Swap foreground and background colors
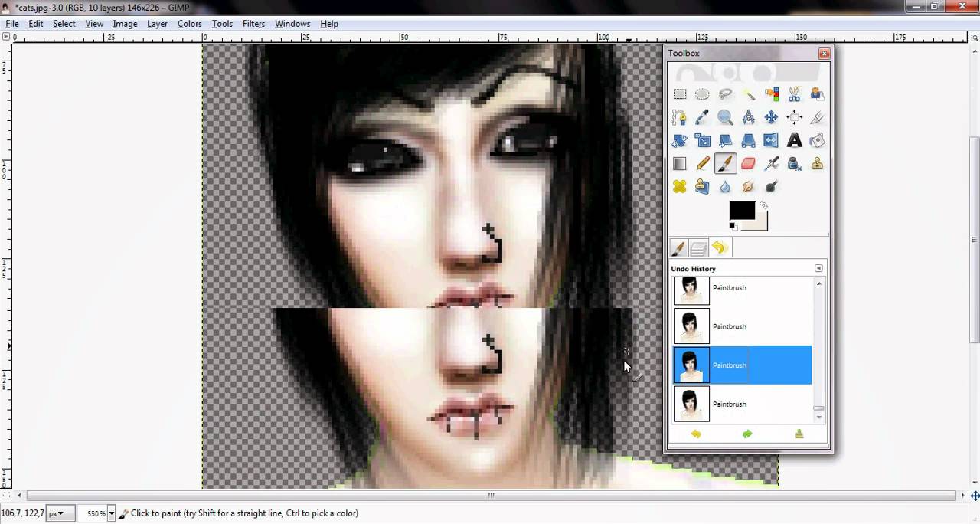The height and width of the screenshot is (524, 980). [763, 205]
